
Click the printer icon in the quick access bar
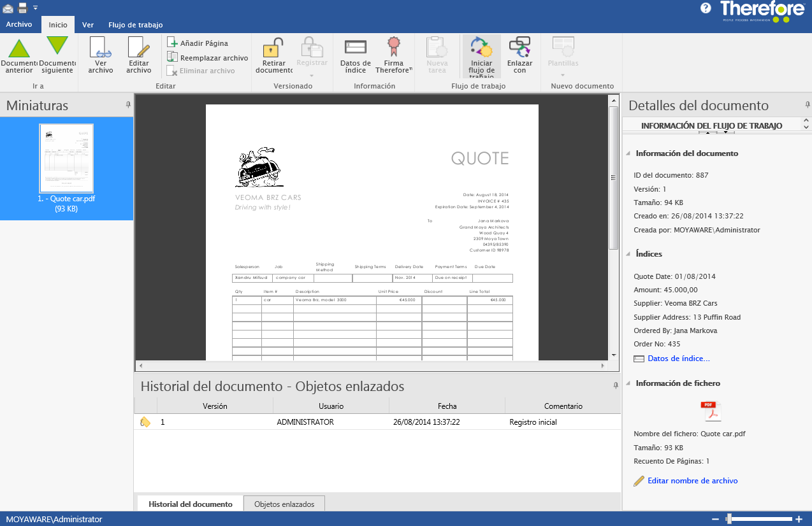coord(22,8)
